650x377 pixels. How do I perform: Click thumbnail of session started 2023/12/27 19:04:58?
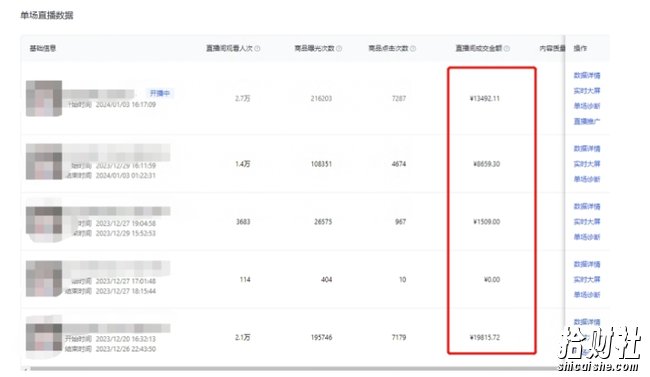(44, 220)
